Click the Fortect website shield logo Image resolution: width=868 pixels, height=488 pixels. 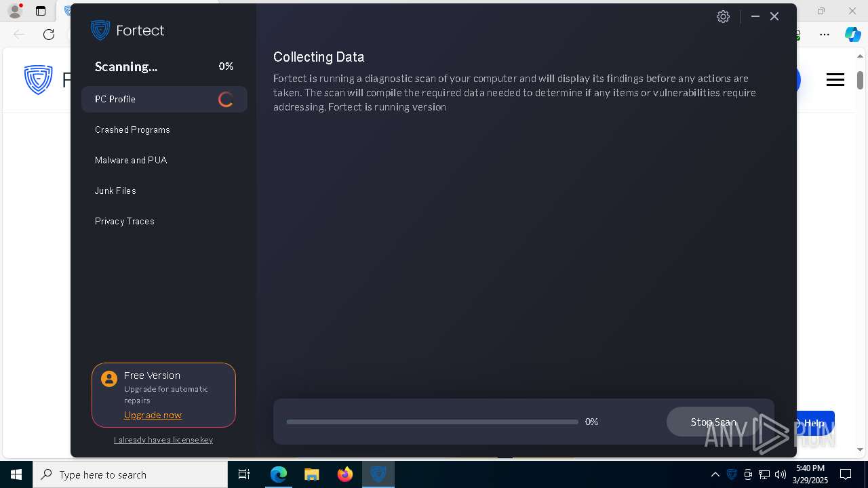click(38, 80)
